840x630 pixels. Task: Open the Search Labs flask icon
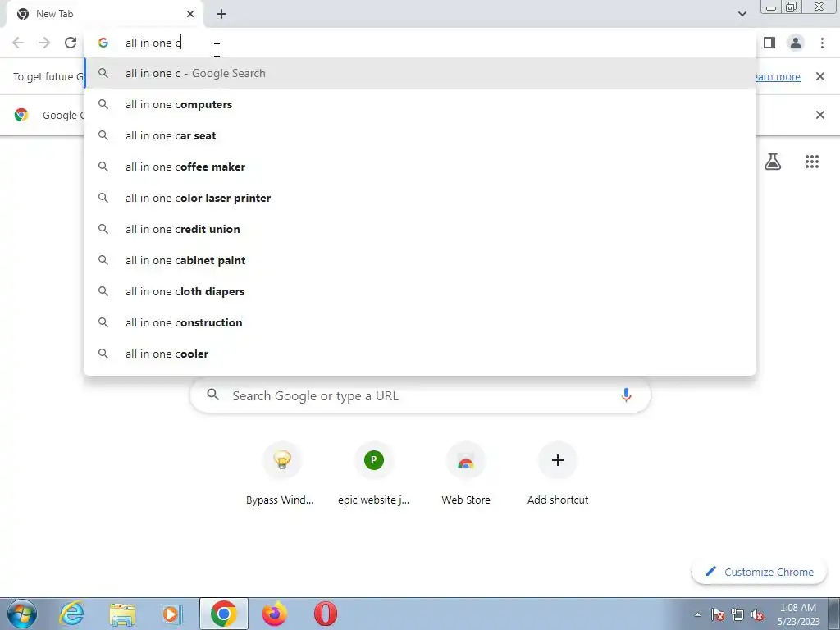click(773, 162)
